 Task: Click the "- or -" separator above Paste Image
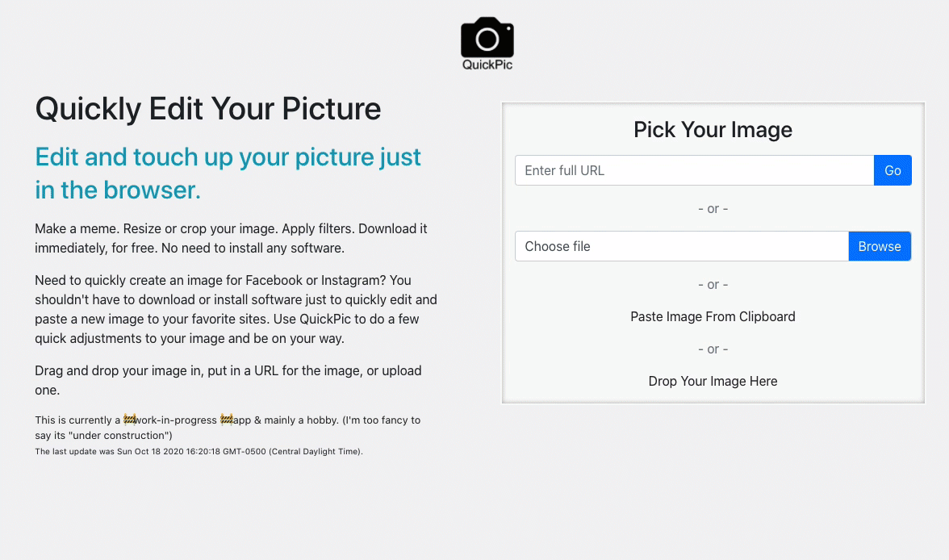click(x=713, y=285)
